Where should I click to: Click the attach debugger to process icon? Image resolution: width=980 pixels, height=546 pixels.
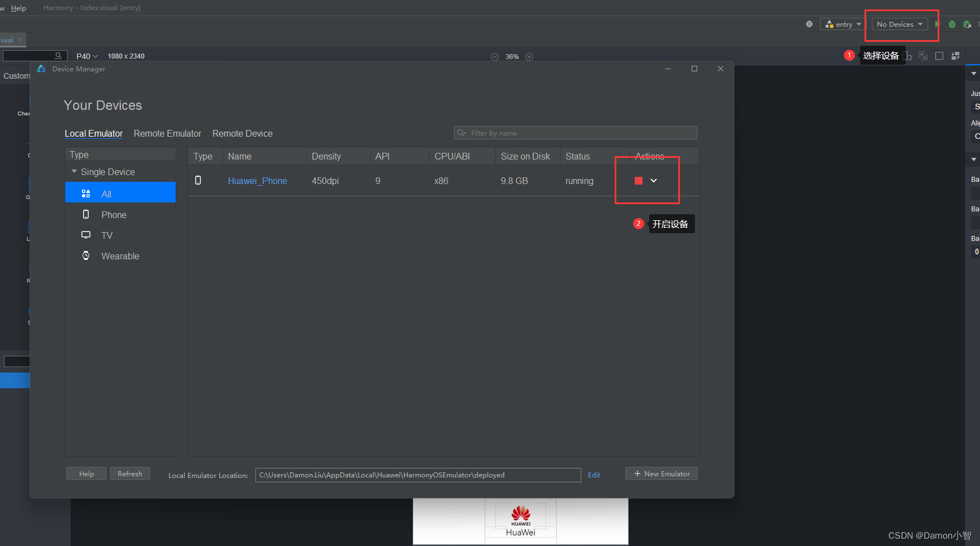coord(967,25)
